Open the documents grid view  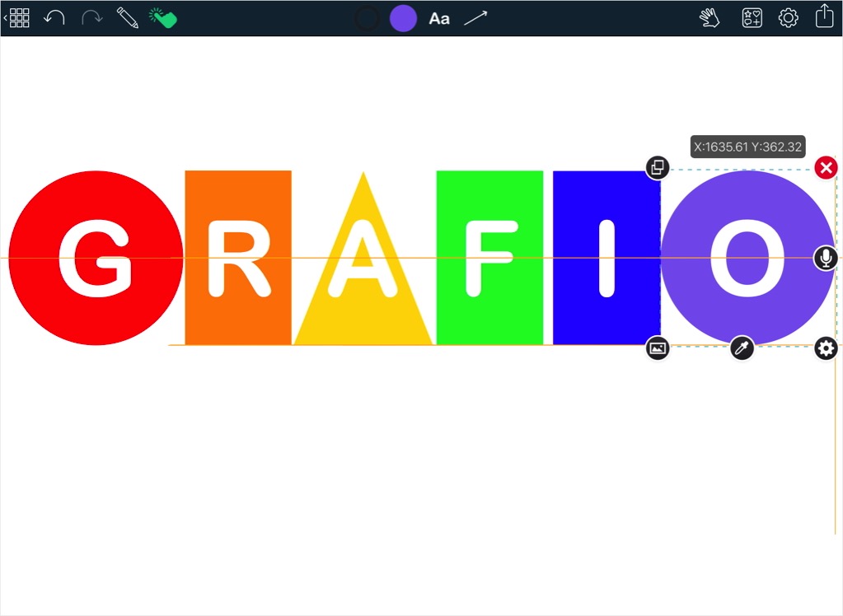click(18, 18)
